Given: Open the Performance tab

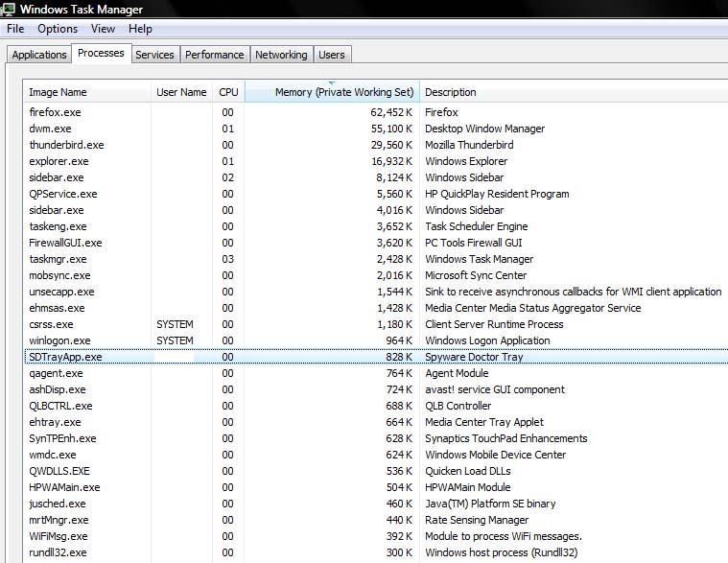Looking at the screenshot, I should click(x=215, y=55).
